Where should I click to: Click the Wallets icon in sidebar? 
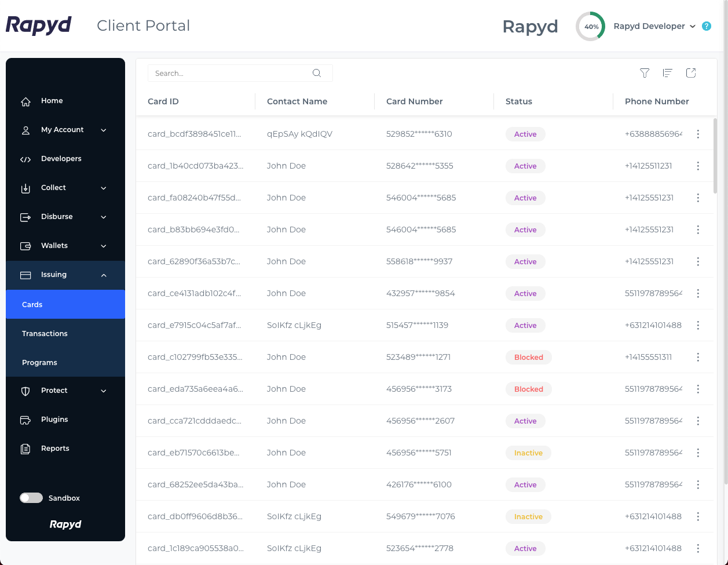(25, 246)
